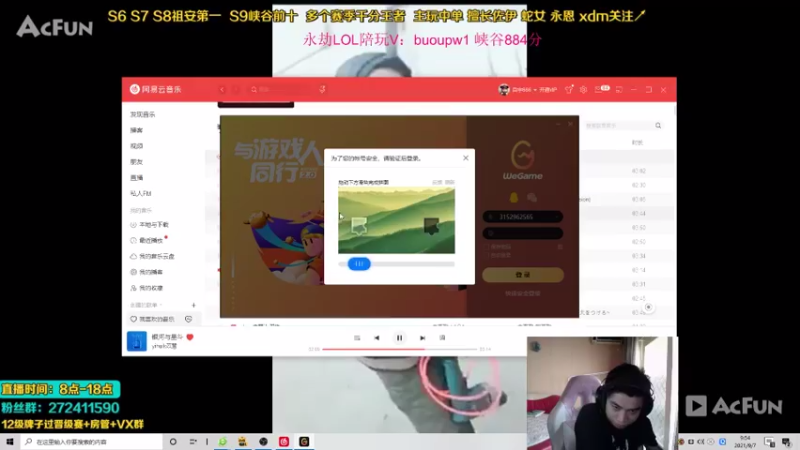800x450 pixels.
Task: Open Cortana circle in taskbar
Action: coord(173,442)
